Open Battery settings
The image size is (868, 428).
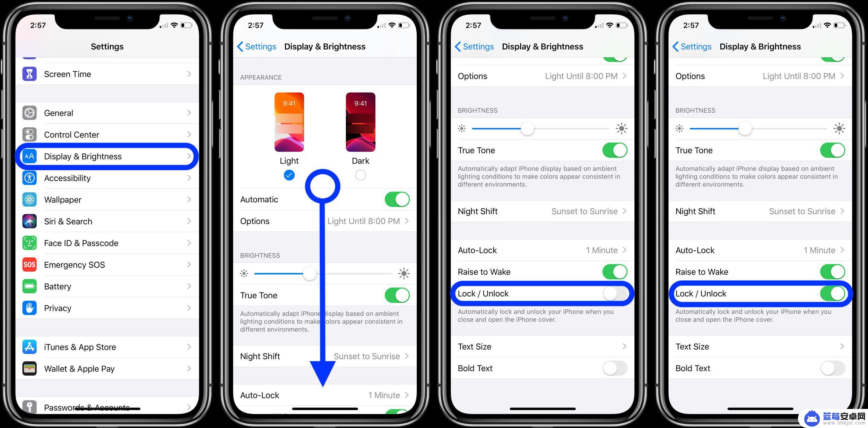[x=108, y=286]
